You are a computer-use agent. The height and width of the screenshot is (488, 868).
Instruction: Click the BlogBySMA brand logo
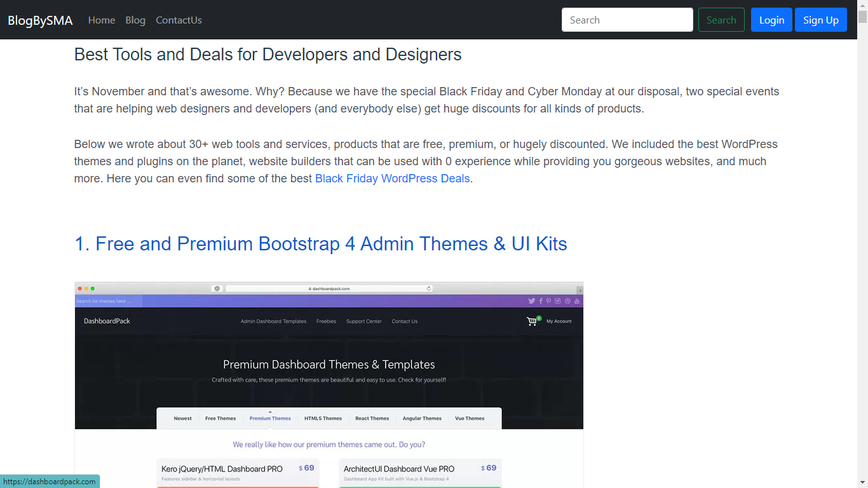click(x=40, y=20)
